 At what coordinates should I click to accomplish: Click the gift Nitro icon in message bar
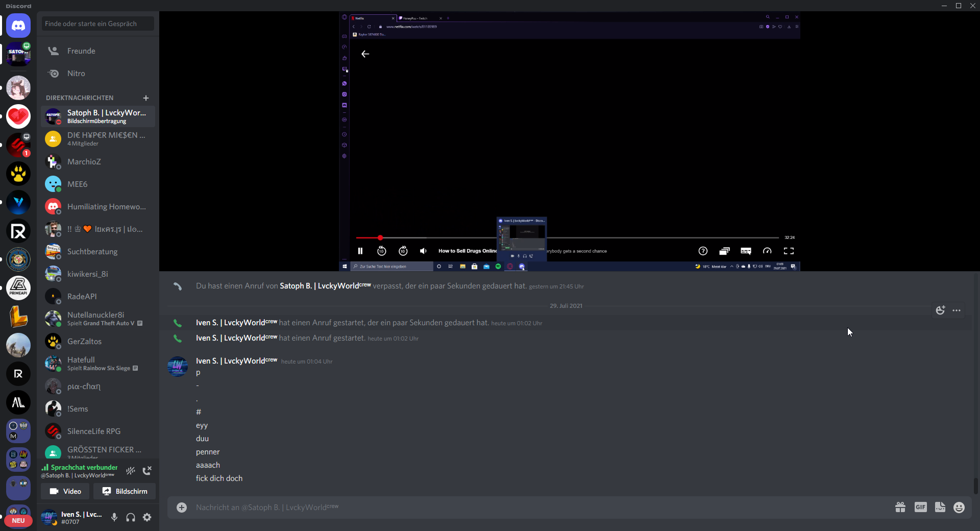point(900,507)
